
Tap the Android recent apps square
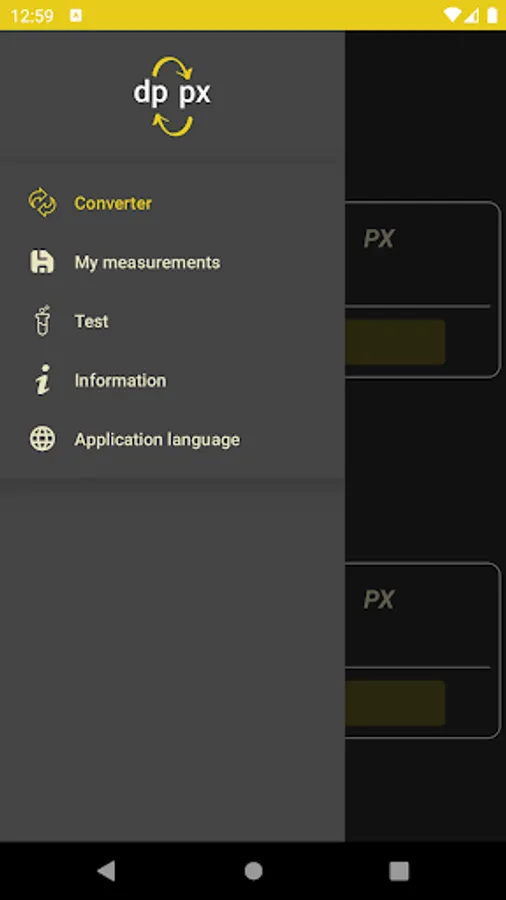[399, 871]
